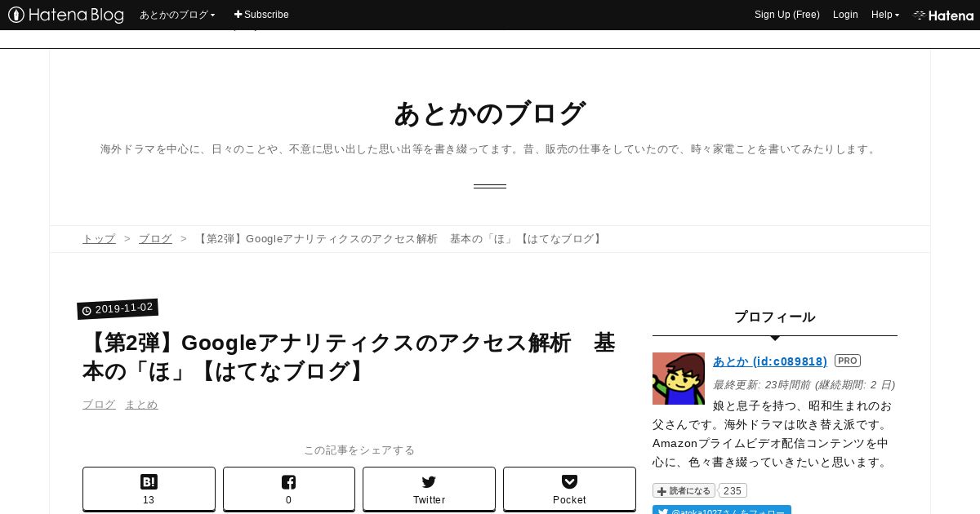Open あとか (id:c089818) profile link
Screen dimensions: 980x514
pos(770,361)
